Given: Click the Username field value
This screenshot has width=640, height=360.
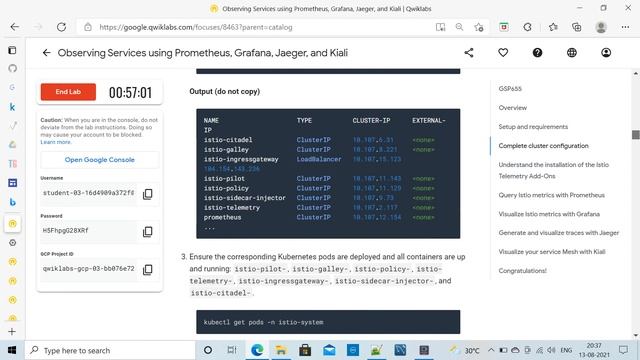Looking at the screenshot, I should (x=88, y=193).
